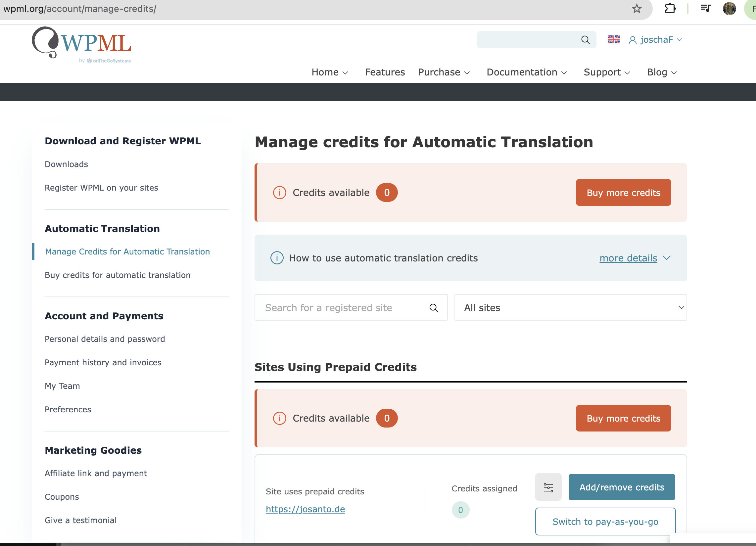756x546 pixels.
Task: Click the browser profile avatar
Action: (x=729, y=8)
